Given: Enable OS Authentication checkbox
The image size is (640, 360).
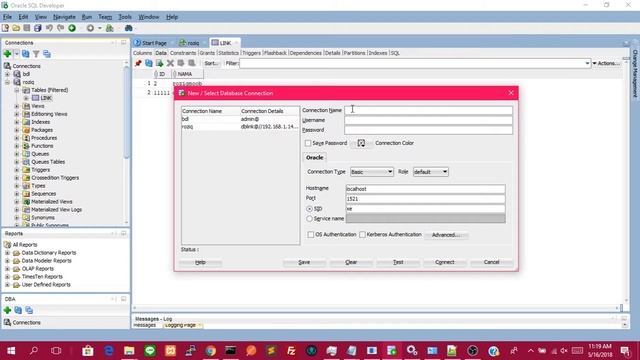Looking at the screenshot, I should point(311,235).
